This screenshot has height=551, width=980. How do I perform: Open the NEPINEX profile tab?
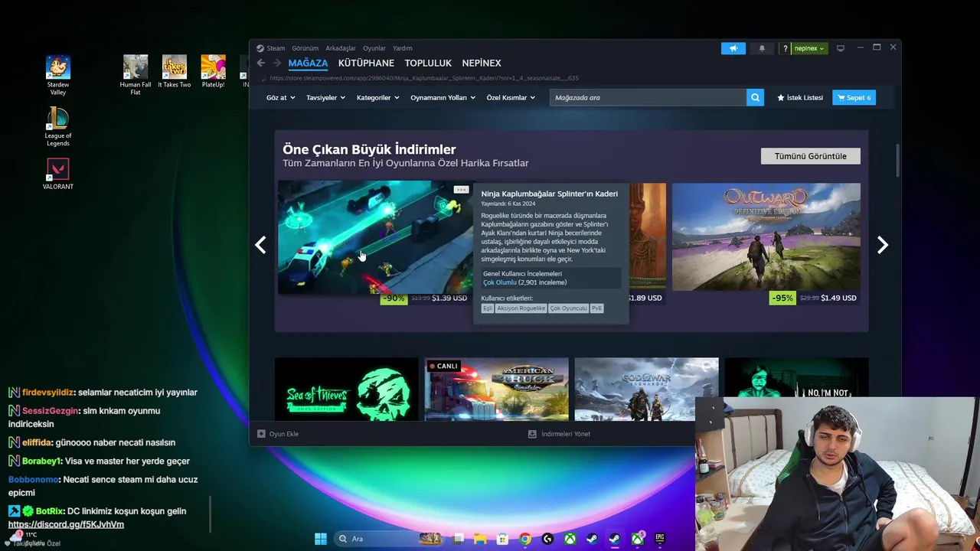tap(482, 64)
